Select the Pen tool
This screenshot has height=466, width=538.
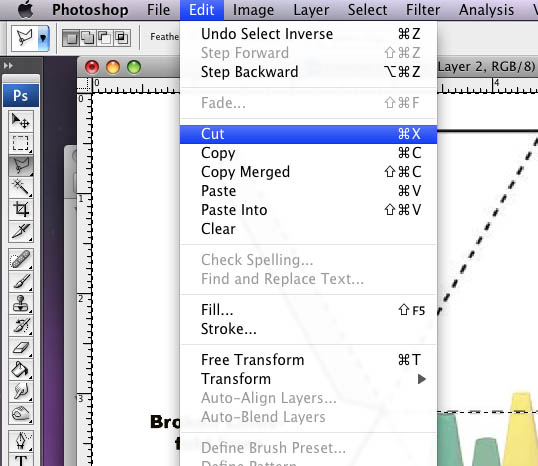21,441
